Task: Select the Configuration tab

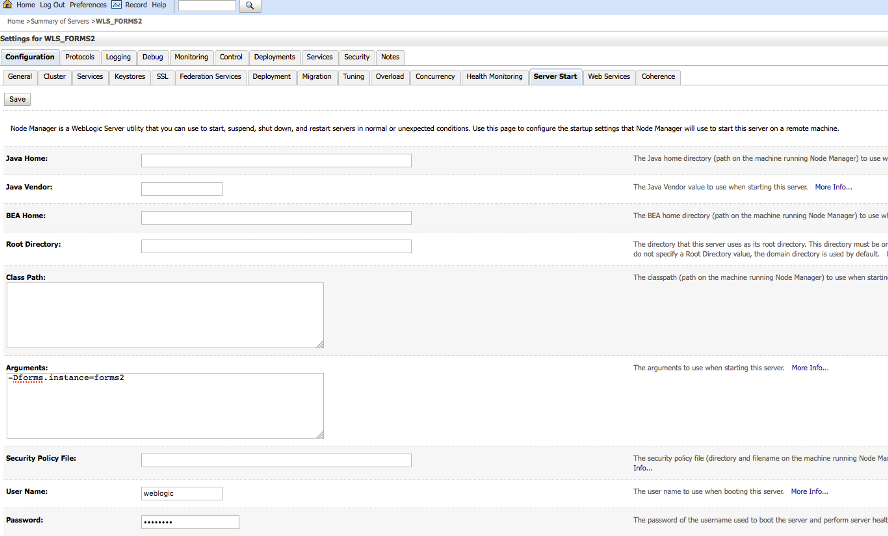Action: pyautogui.click(x=30, y=57)
